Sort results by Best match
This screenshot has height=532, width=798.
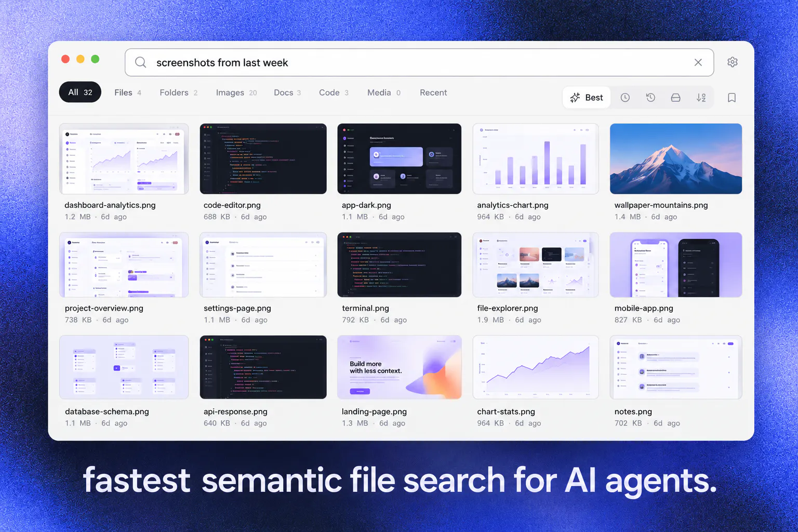(x=587, y=98)
